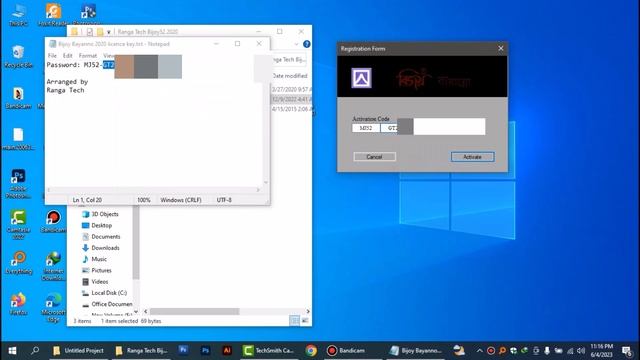Open the Windows Start menu
The height and width of the screenshot is (360, 640).
click(12, 351)
